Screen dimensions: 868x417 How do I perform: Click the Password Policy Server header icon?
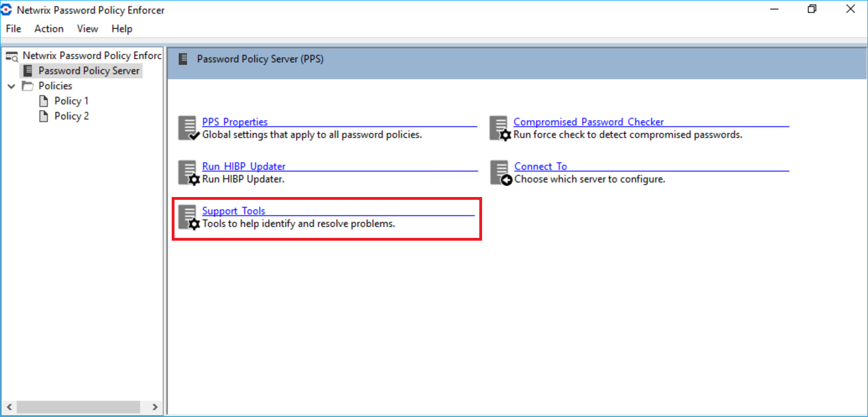coord(182,59)
